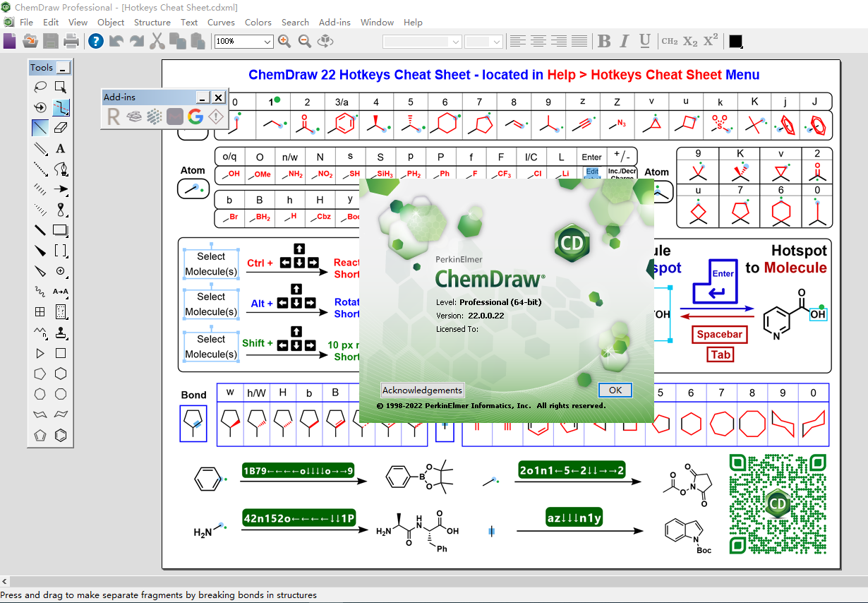Toggle Bold text formatting
Viewport: 868px width, 603px height.
(x=604, y=42)
